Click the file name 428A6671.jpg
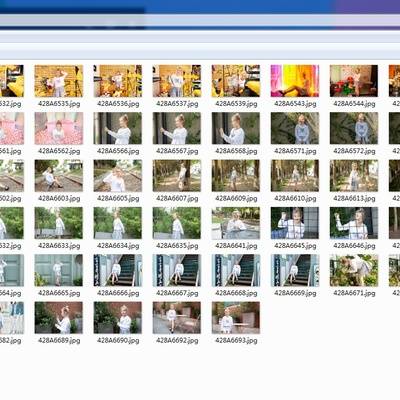400x400 pixels. [x=354, y=293]
